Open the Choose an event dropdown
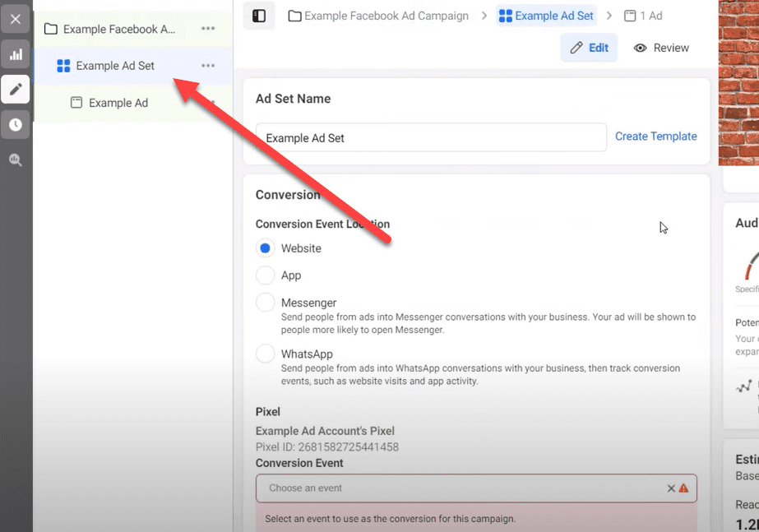 476,488
